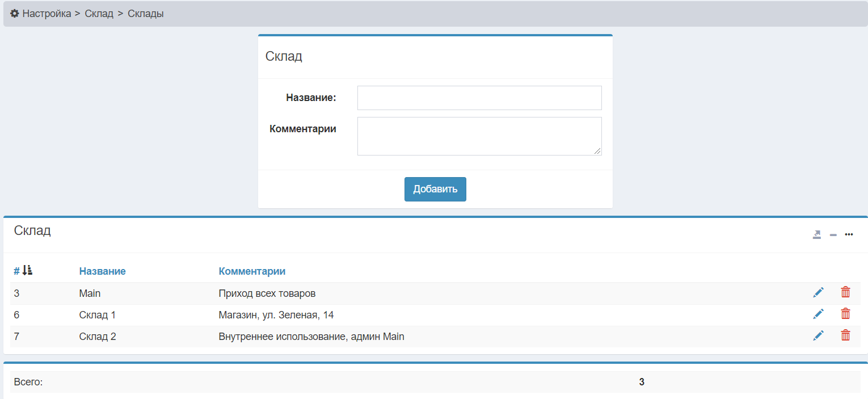Edit the Склад 2 entry
The image size is (868, 399).
pyautogui.click(x=818, y=336)
